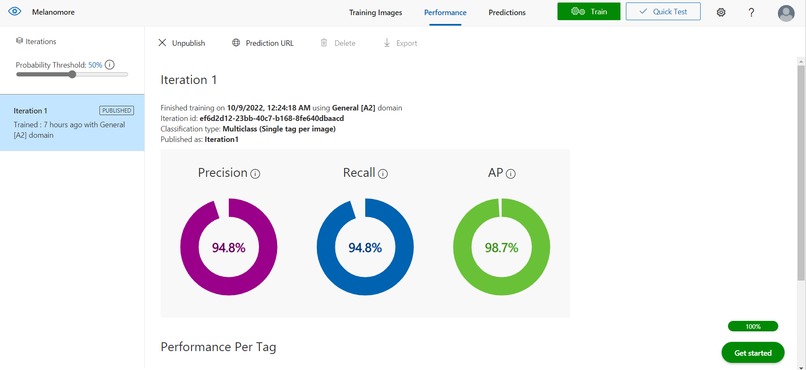Screen dimensions: 806x370
Task: Click the Prediction URL globe icon
Action: (236, 43)
